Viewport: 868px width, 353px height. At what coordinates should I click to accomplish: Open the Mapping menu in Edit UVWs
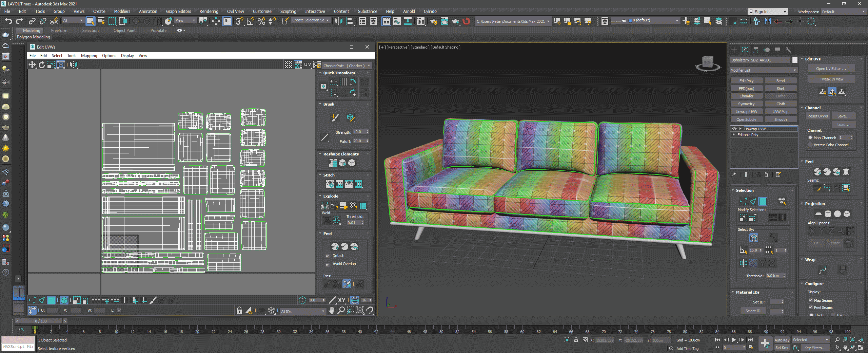[x=89, y=56]
